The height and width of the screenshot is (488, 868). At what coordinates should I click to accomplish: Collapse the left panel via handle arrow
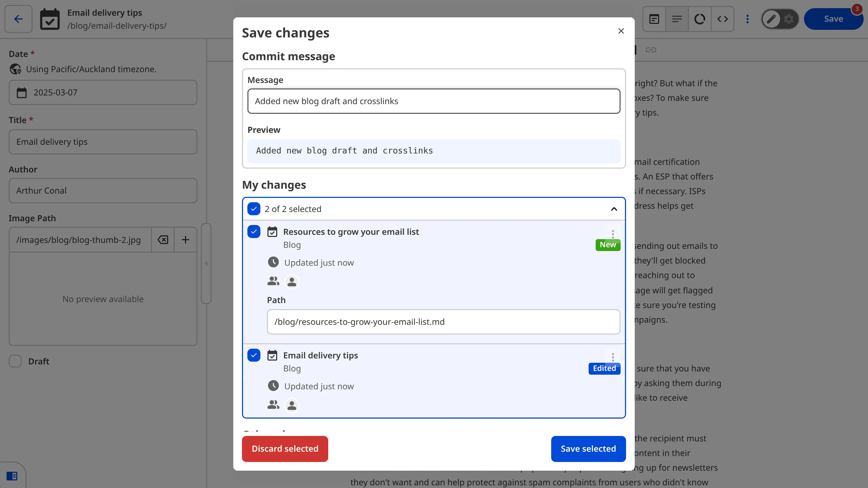pyautogui.click(x=206, y=264)
